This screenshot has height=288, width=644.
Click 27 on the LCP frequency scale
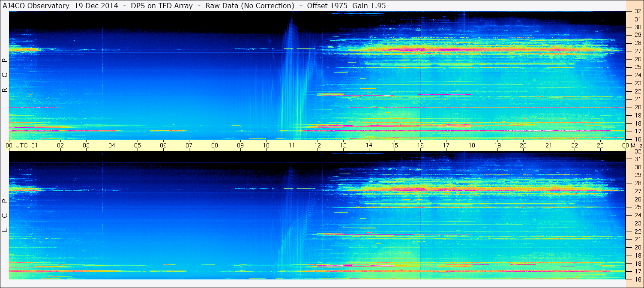pos(637,191)
